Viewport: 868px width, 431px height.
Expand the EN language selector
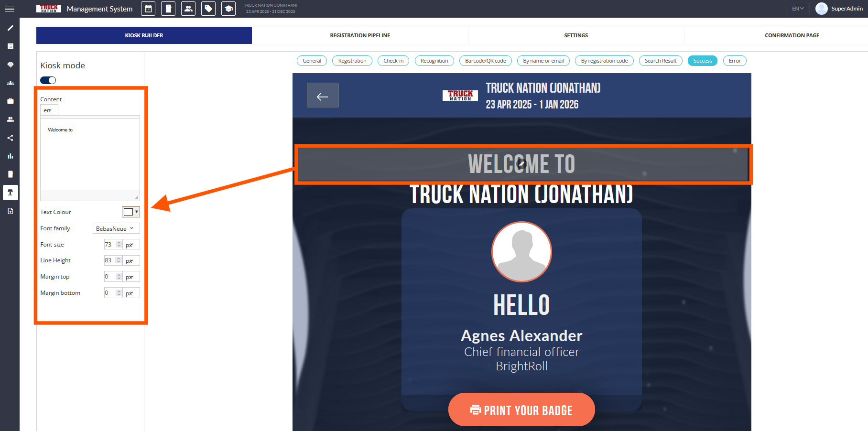pyautogui.click(x=798, y=9)
